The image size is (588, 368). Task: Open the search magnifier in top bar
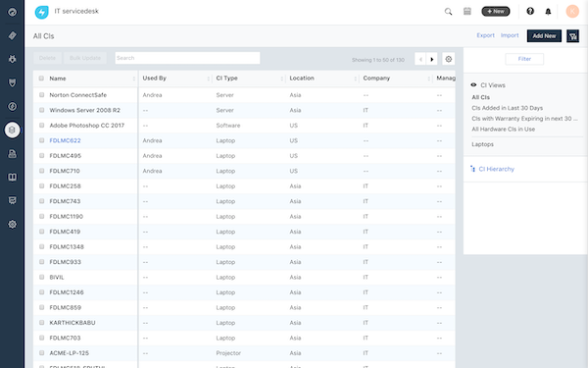448,12
